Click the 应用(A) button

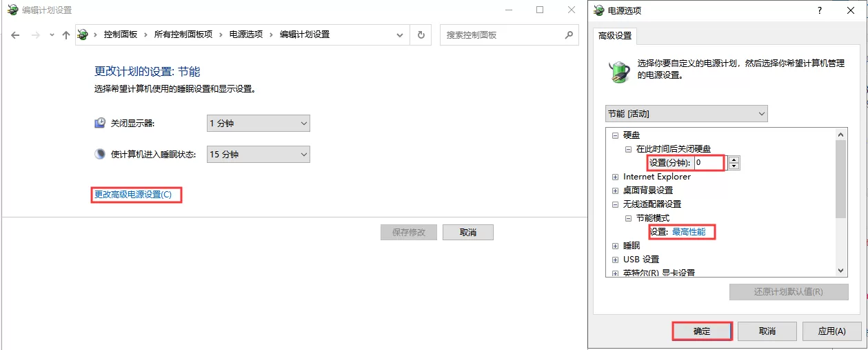pyautogui.click(x=831, y=331)
